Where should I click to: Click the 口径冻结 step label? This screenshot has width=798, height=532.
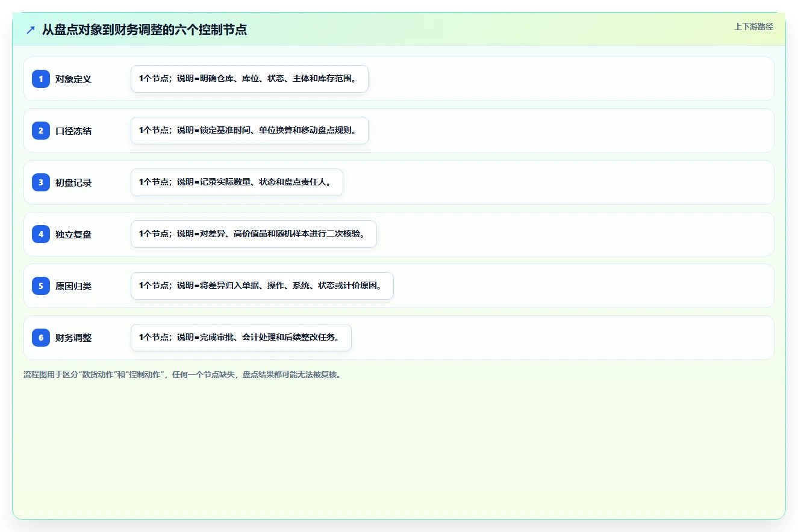click(x=73, y=131)
